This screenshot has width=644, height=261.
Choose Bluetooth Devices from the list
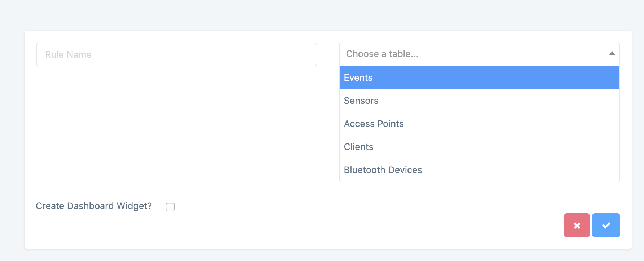[383, 170]
